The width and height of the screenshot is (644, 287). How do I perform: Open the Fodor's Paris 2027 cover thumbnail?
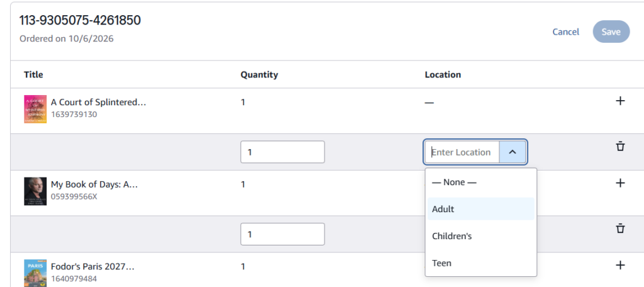coord(35,273)
